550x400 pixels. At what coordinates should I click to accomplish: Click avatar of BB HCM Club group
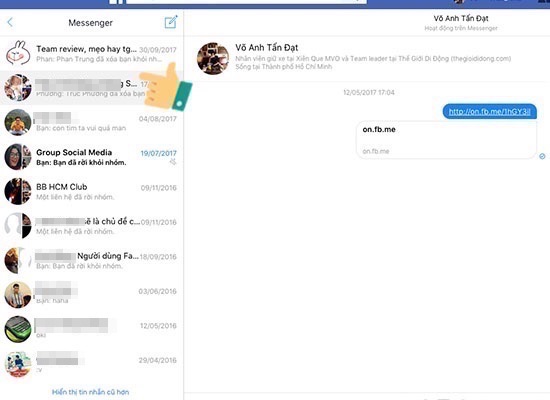tap(18, 191)
